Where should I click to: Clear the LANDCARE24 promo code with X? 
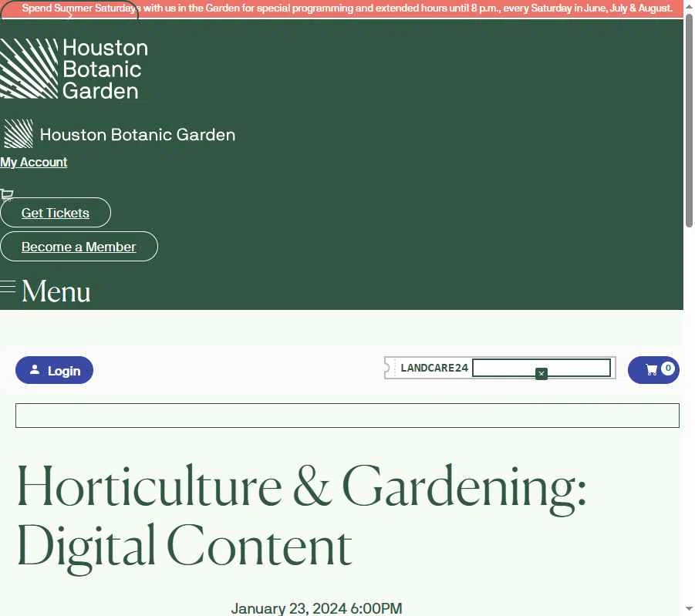(x=541, y=374)
